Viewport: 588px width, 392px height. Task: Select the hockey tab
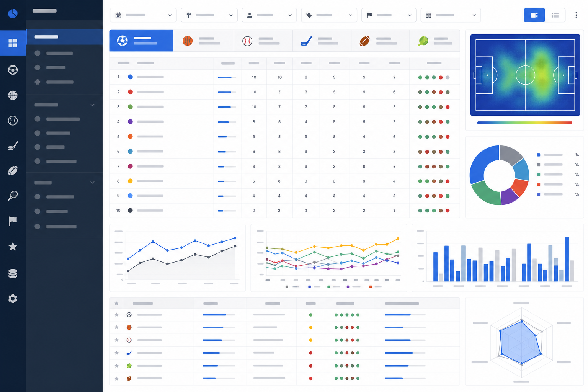coord(322,41)
